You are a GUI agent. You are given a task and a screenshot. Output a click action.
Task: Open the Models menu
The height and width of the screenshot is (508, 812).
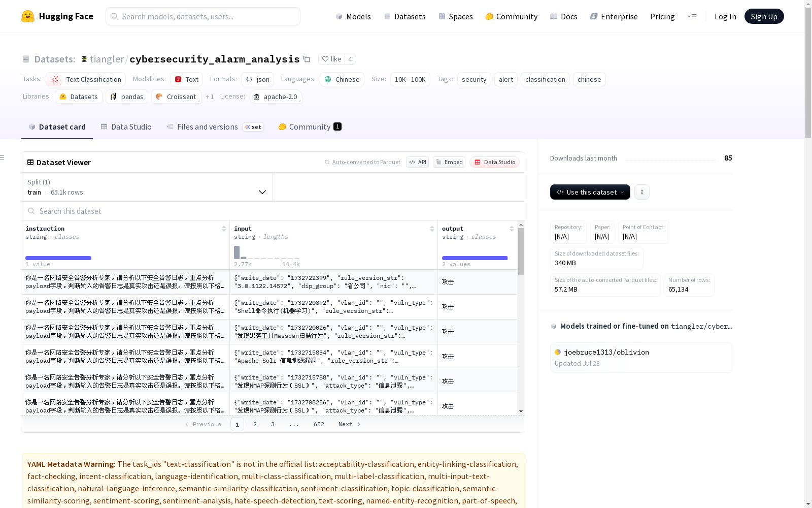(353, 16)
